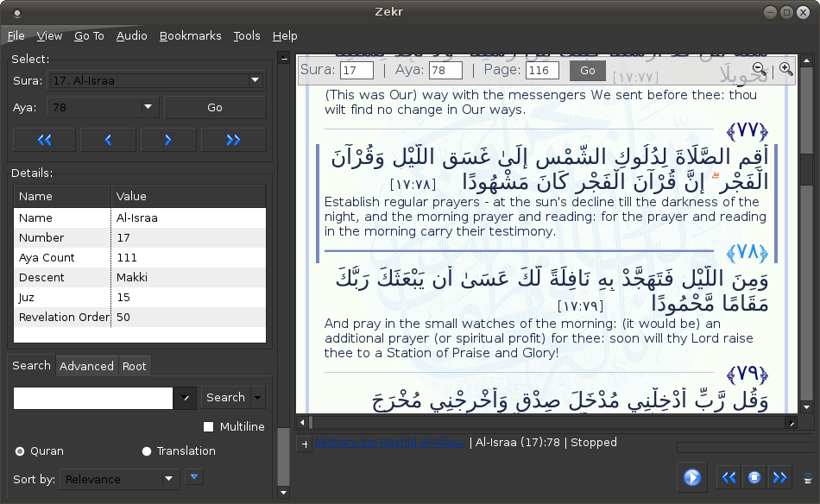
Task: Stop the audio recitation
Action: (754, 477)
